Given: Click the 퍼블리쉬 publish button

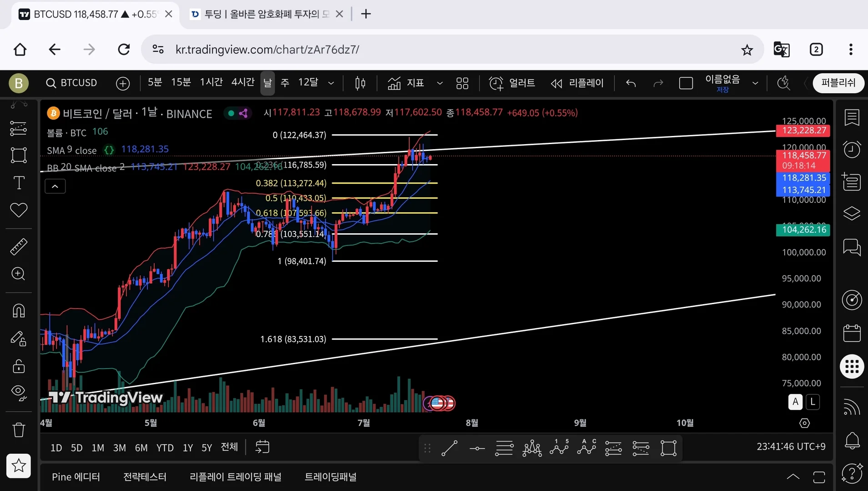Looking at the screenshot, I should [x=838, y=83].
